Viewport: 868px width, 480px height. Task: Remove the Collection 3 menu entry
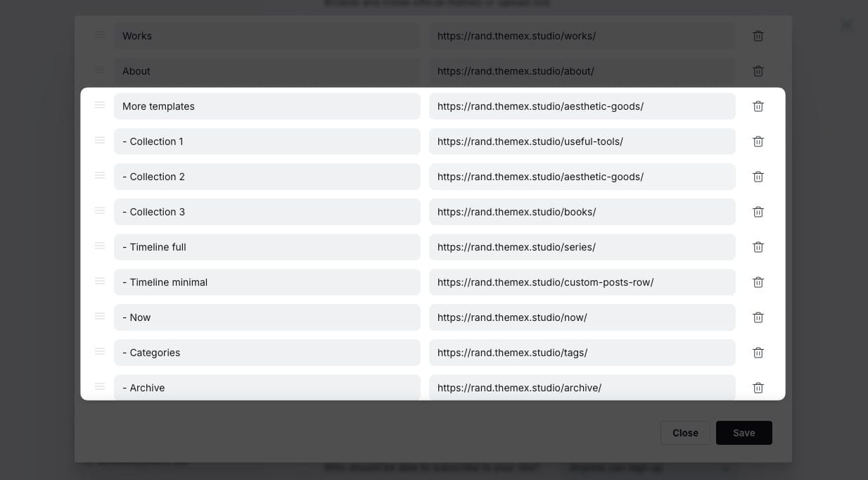(x=758, y=212)
